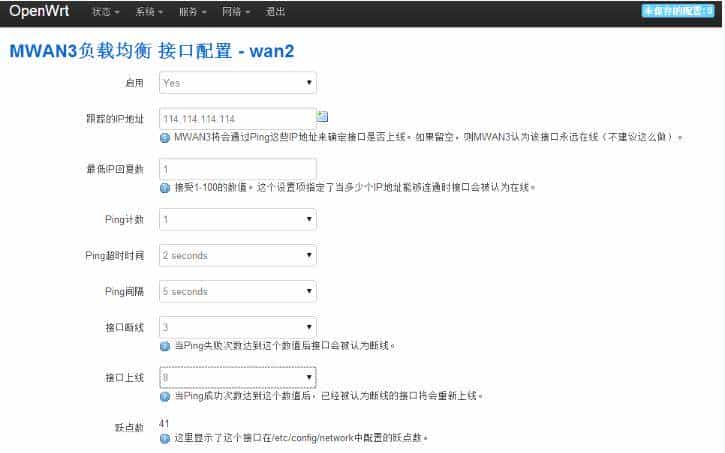Screen dimensions: 725x453
Task: Click the 最低IP回复数 input field
Action: pyautogui.click(x=238, y=169)
